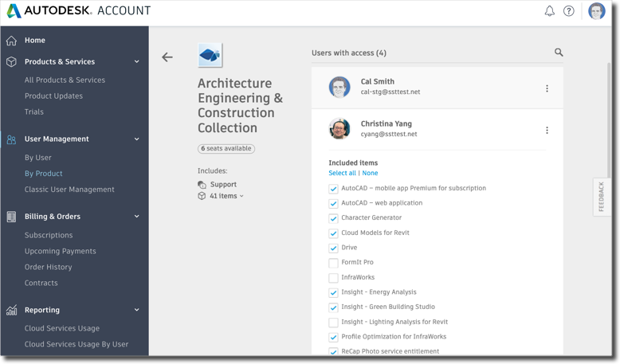
Task: Open Cal Smith's three-dot options menu
Action: pyautogui.click(x=547, y=88)
